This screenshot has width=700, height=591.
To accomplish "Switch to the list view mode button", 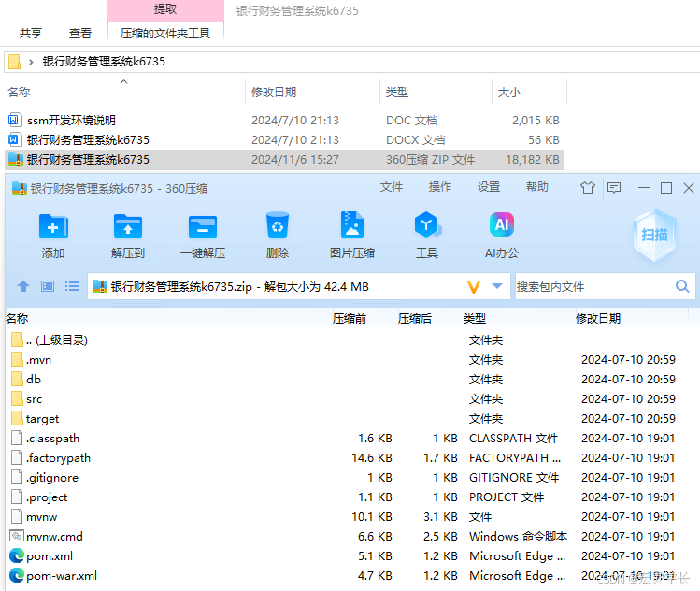I will [72, 286].
